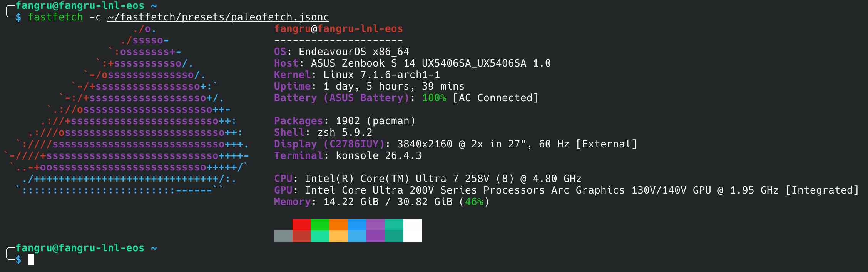
Task: Click the purple color swatch
Action: tap(376, 225)
